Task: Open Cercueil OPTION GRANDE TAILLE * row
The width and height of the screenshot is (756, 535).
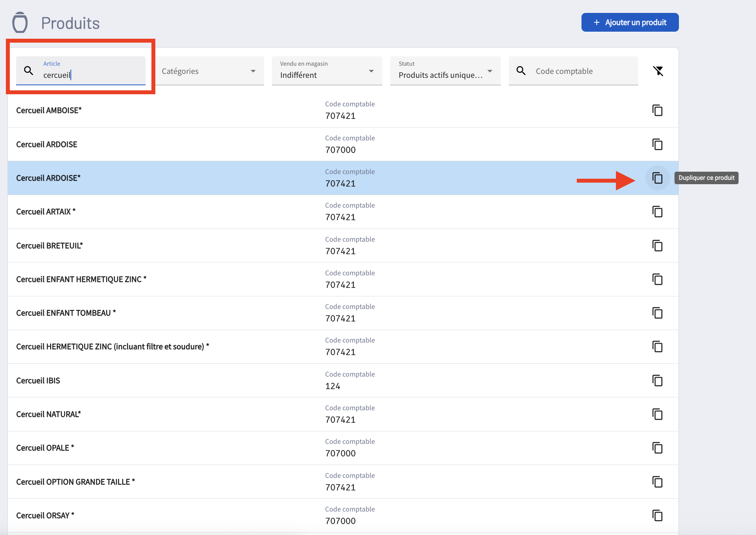Action: [x=343, y=482]
